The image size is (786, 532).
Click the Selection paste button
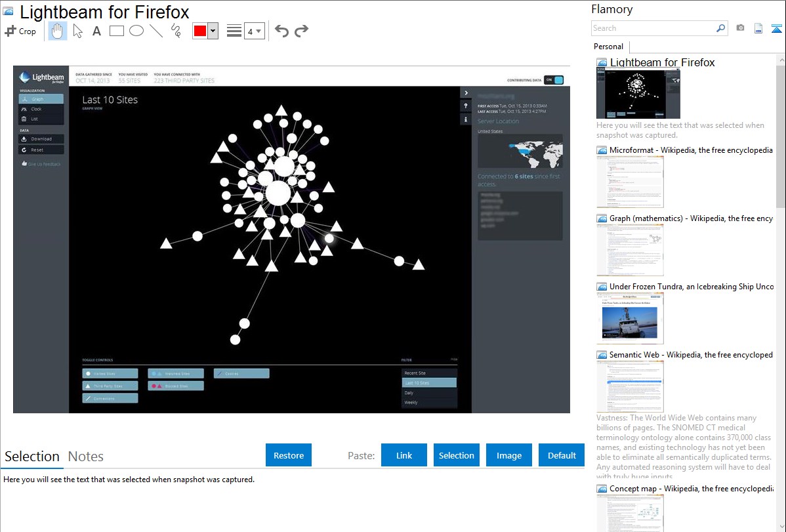coord(456,455)
